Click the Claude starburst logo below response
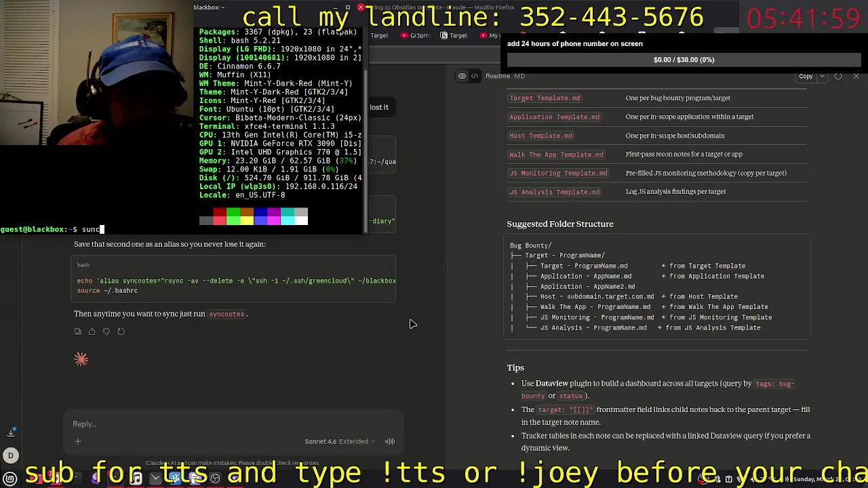The image size is (868, 488). click(81, 359)
